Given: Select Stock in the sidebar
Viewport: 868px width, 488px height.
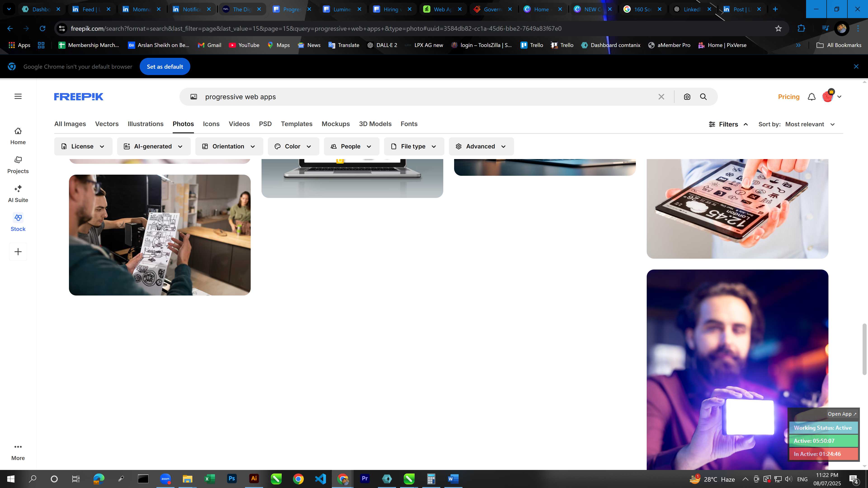Looking at the screenshot, I should click(18, 223).
